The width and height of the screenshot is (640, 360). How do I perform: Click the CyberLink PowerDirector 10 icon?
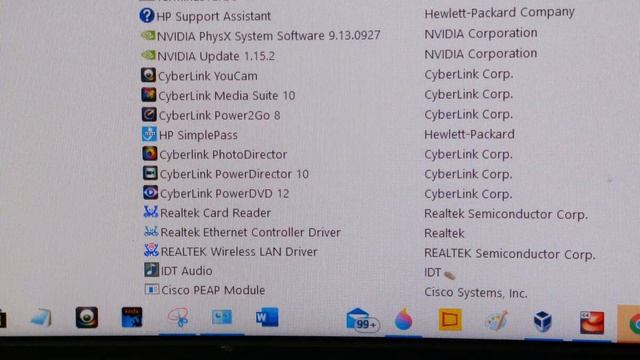click(150, 173)
